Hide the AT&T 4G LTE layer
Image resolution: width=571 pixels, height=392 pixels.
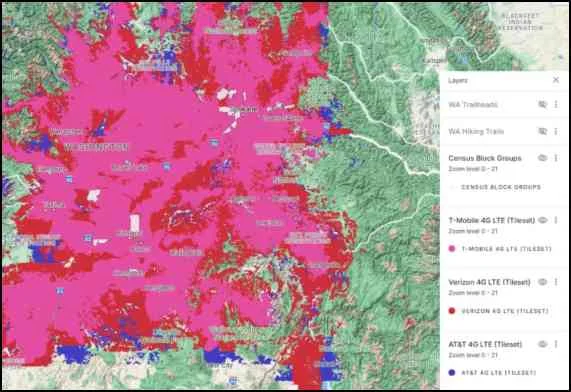tap(543, 344)
